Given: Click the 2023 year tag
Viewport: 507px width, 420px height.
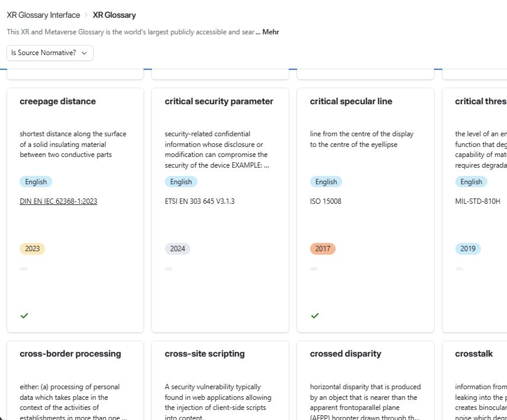Looking at the screenshot, I should [32, 249].
